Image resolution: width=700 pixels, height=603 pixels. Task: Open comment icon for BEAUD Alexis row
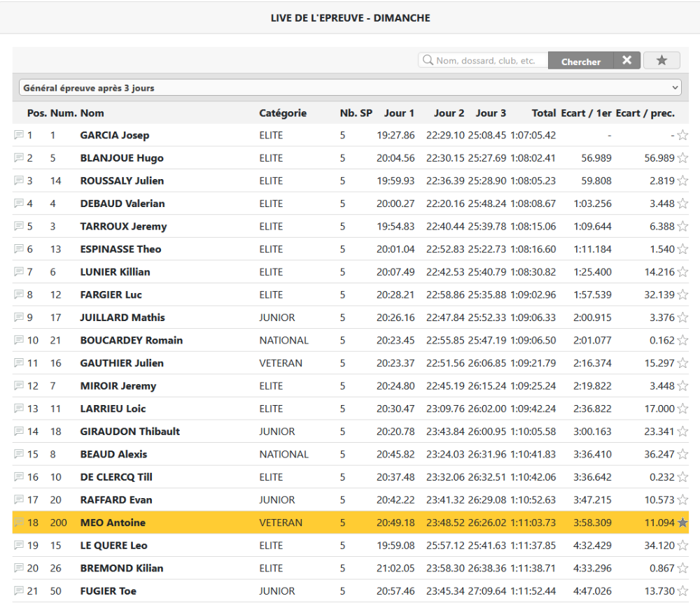tap(19, 453)
